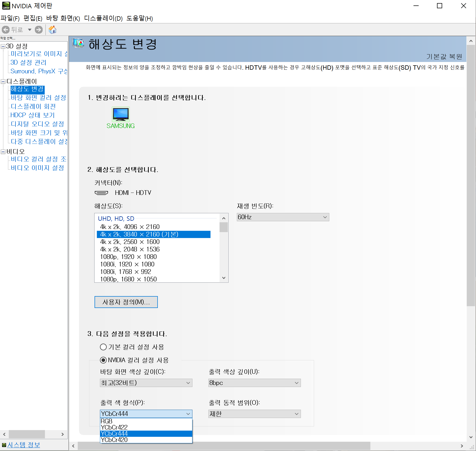Select NVIDIA 컬러 설정 사용 radio button

tap(103, 360)
